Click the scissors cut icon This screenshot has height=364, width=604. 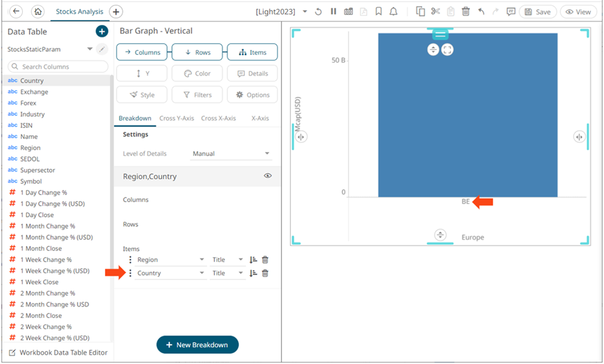tap(436, 12)
